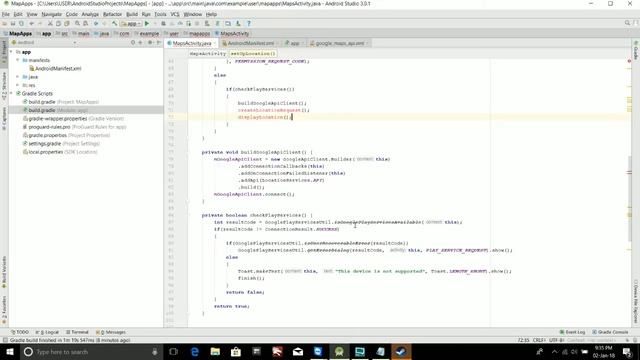Open the Navigate menu
Image resolution: width=640 pixels, height=360 pixels.
coord(51,14)
